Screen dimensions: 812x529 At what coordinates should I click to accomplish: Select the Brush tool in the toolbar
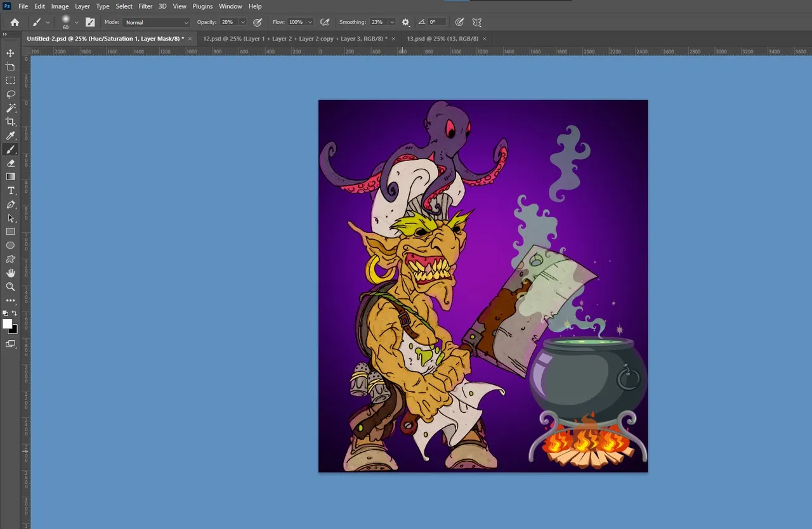pos(10,150)
